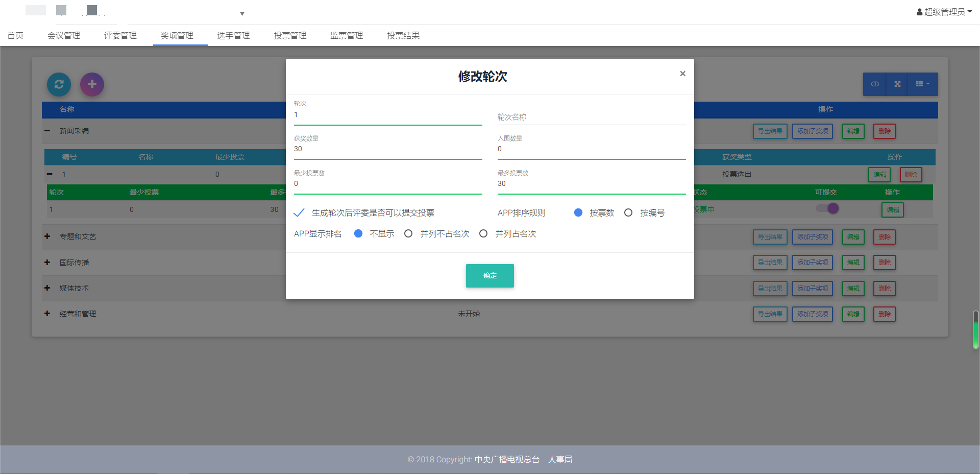The height and width of the screenshot is (474, 980).
Task: Open the top header dropdown arrow
Action: 242,14
